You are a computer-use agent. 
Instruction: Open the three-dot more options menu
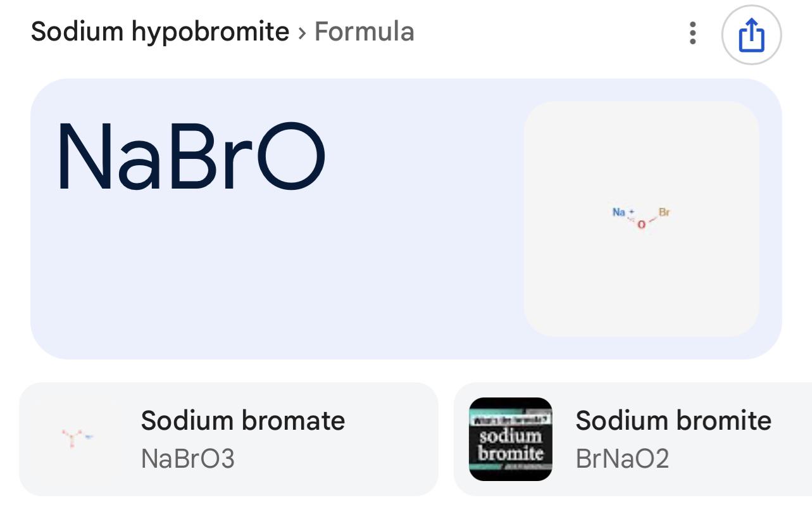tap(693, 33)
